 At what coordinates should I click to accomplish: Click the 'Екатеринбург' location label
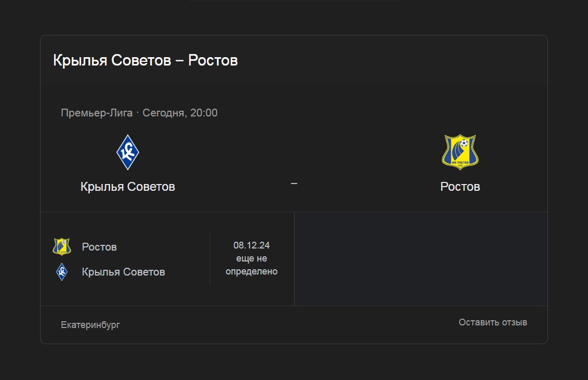tap(90, 325)
